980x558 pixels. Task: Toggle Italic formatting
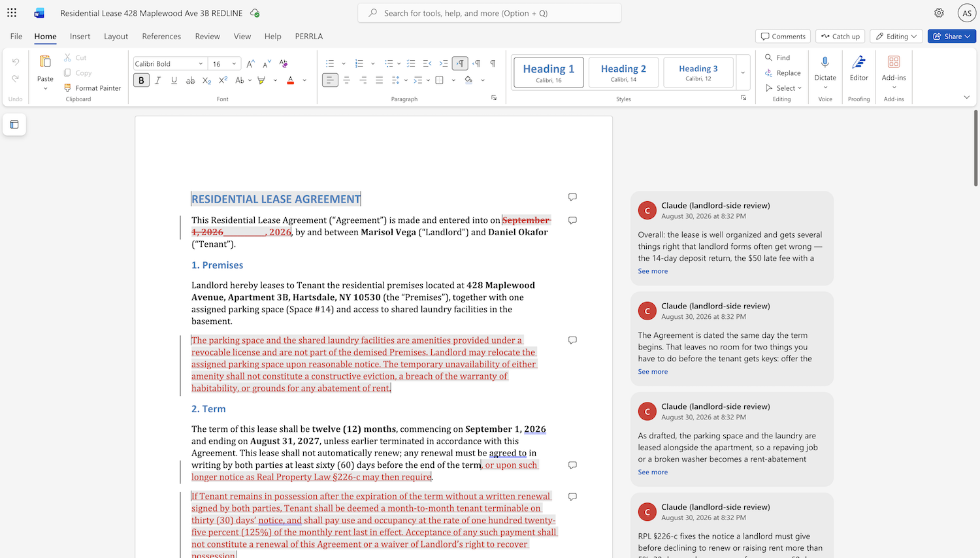click(157, 80)
